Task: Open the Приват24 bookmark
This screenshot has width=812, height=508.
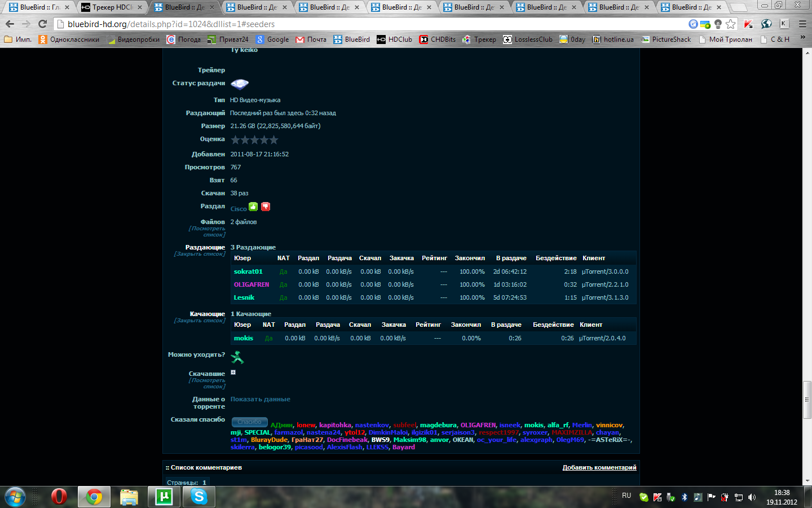Action: coord(228,40)
